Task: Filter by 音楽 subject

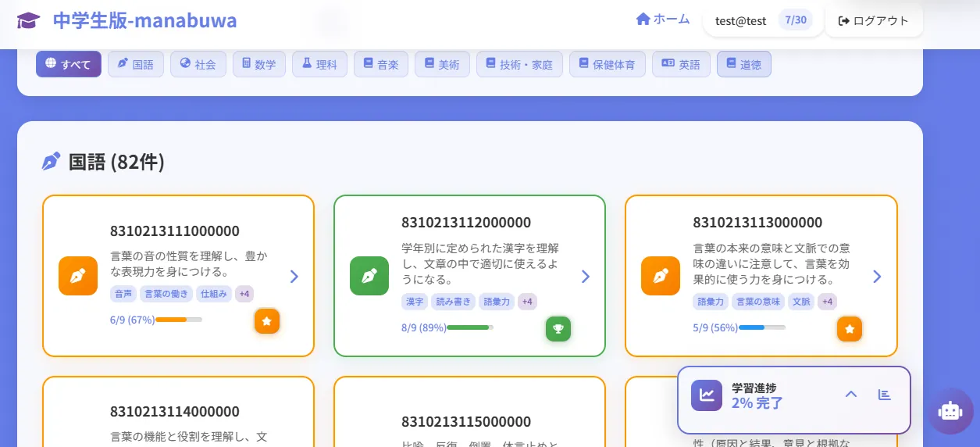Action: pyautogui.click(x=381, y=64)
